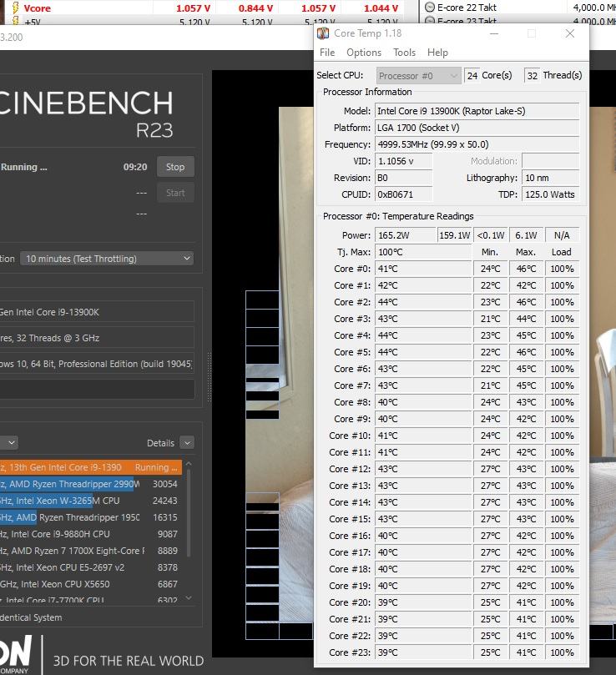Click the Core #0 temperature 41°C
616x675 pixels.
[x=423, y=269]
